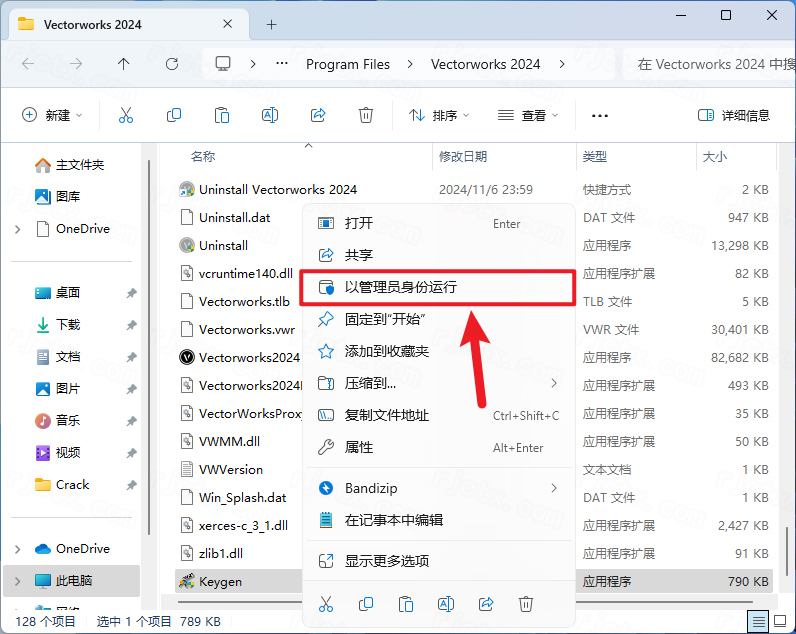Select 属性 (Properties) in the context menu
Viewport: 796px width, 634px height.
[359, 447]
